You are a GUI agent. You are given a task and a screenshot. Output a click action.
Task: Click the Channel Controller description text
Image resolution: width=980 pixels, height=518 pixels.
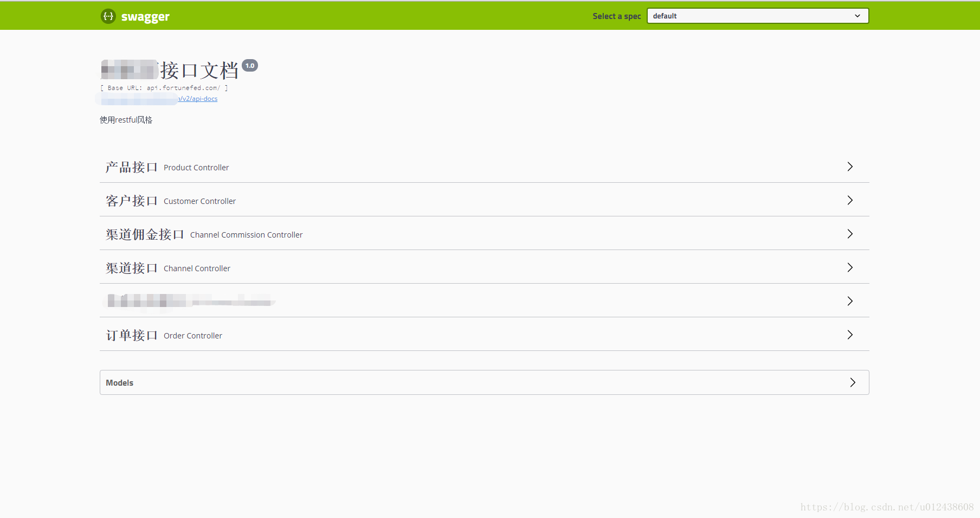(197, 268)
